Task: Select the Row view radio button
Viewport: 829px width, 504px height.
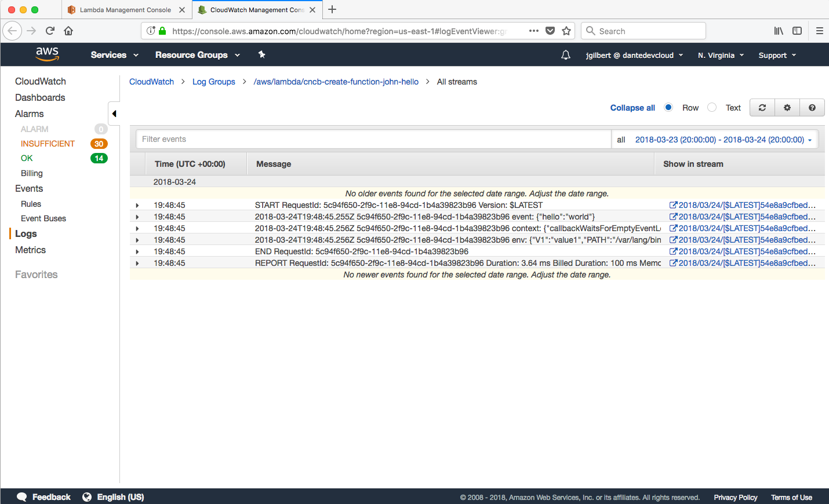Action: tap(668, 107)
